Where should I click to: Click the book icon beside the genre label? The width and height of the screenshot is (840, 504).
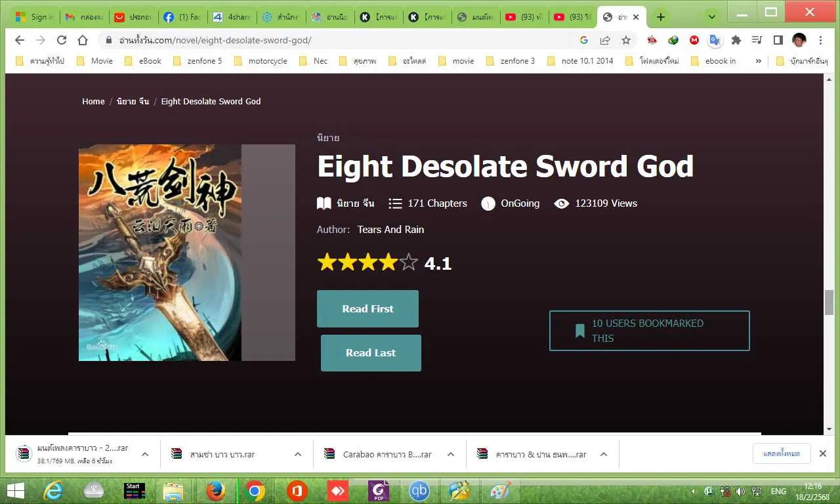324,203
